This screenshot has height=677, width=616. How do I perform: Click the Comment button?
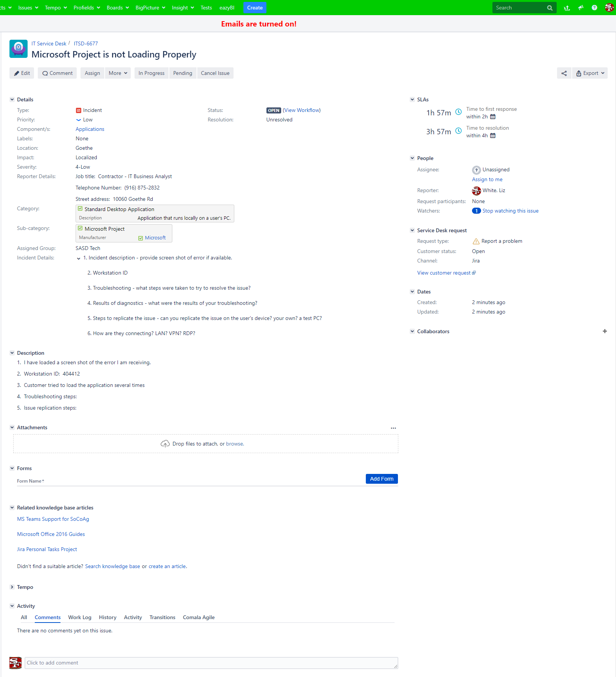click(x=57, y=73)
